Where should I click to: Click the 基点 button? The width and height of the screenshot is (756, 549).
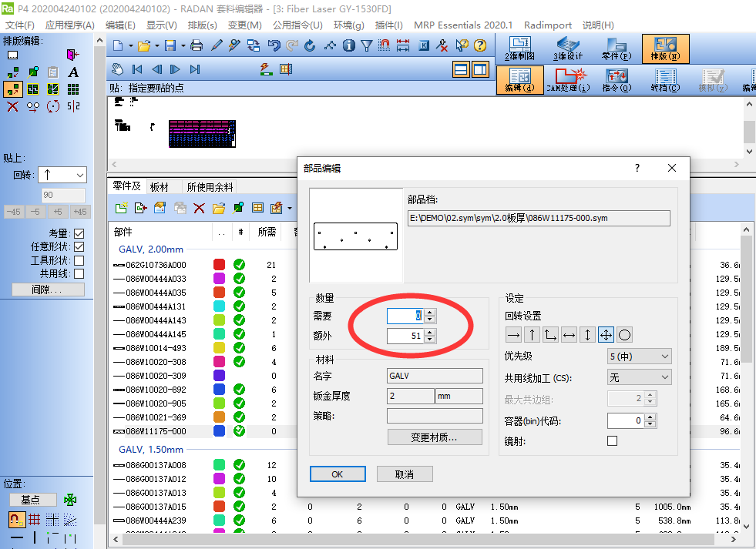32,500
